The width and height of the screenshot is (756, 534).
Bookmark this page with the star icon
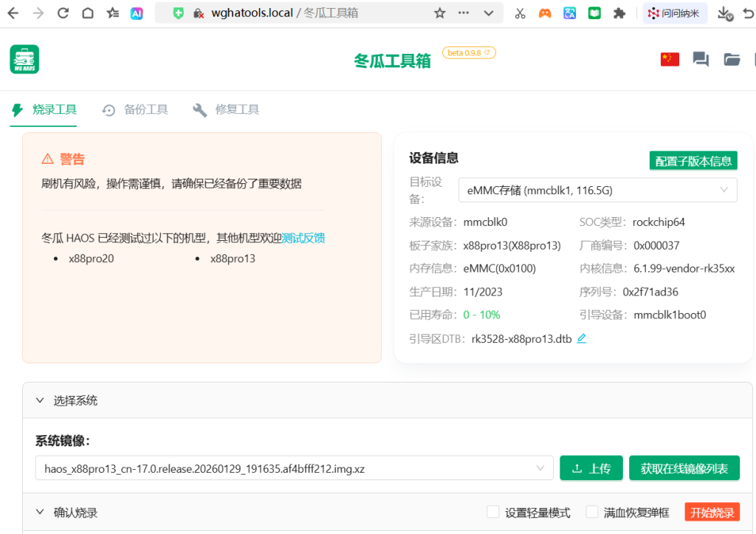[440, 13]
